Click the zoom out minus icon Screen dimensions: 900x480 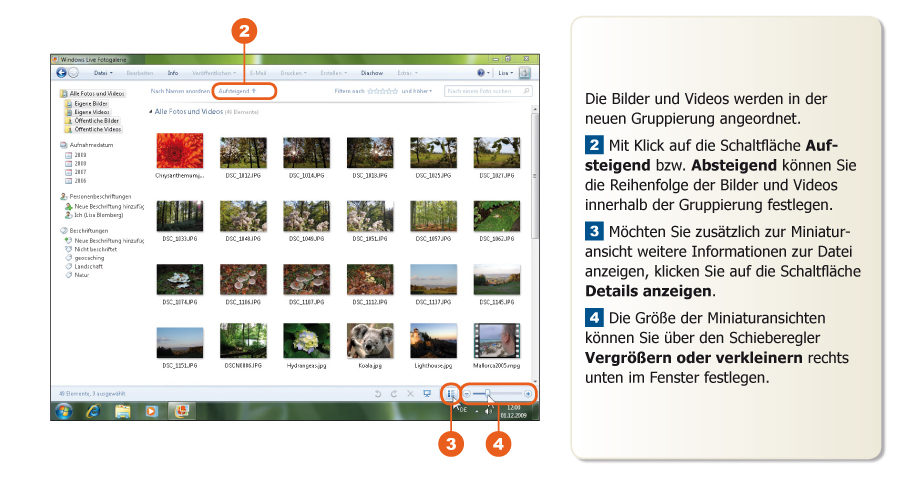467,394
